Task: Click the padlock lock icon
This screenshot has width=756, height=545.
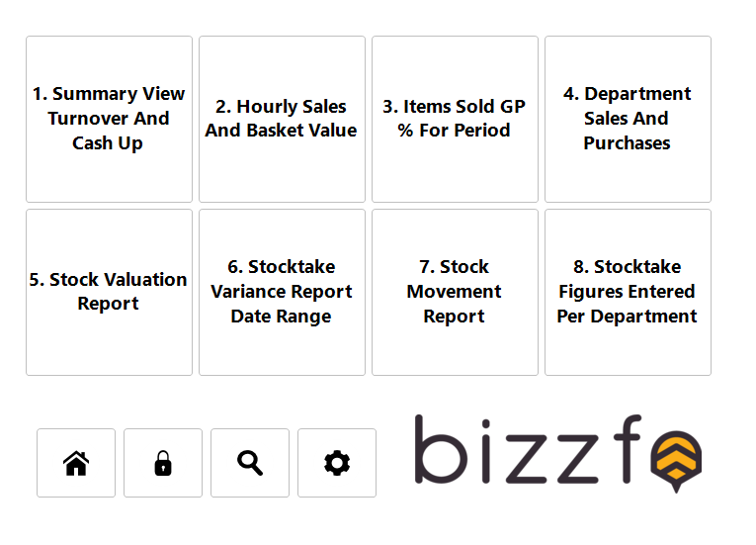Action: click(163, 463)
